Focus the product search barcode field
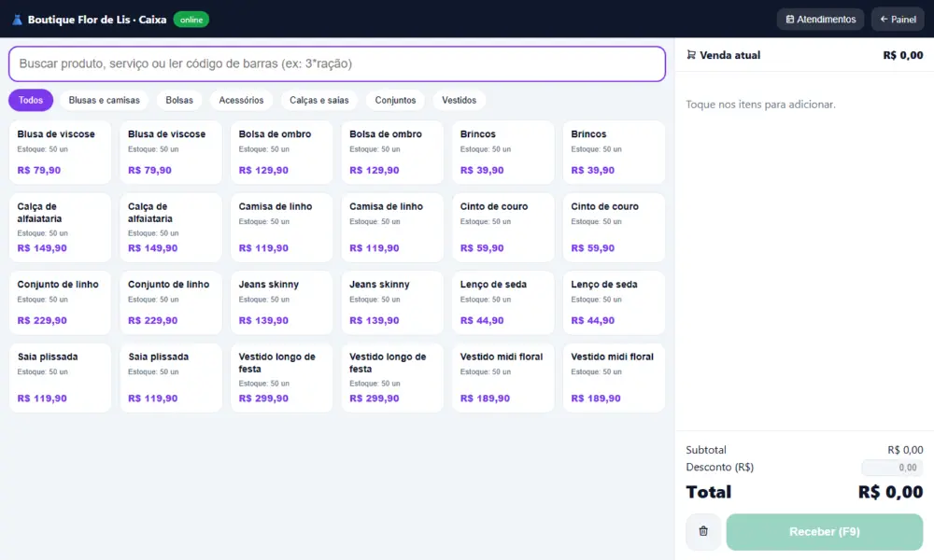 (x=337, y=63)
